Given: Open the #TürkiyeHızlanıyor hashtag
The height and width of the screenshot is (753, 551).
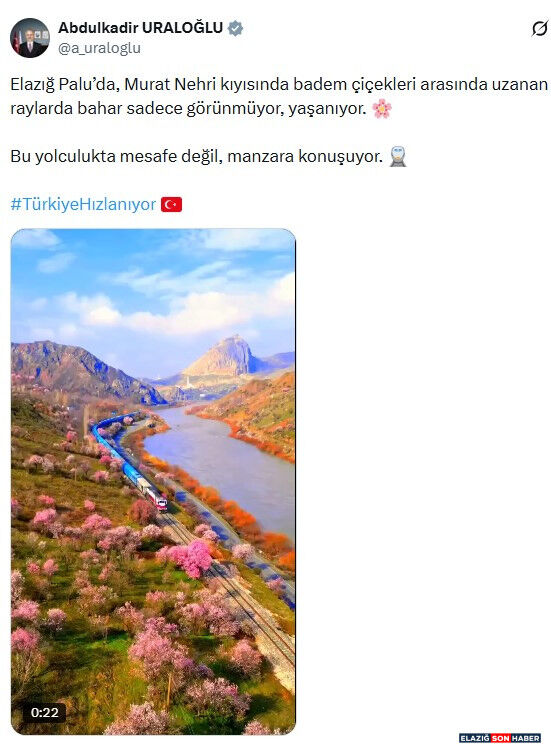Looking at the screenshot, I should click(83, 205).
